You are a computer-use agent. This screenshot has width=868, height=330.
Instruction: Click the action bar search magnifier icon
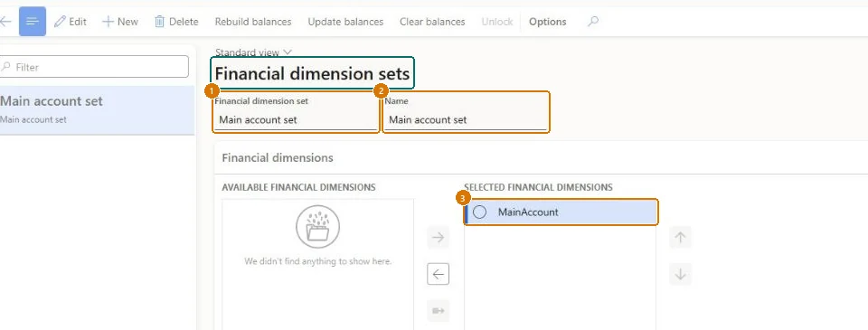tap(593, 22)
